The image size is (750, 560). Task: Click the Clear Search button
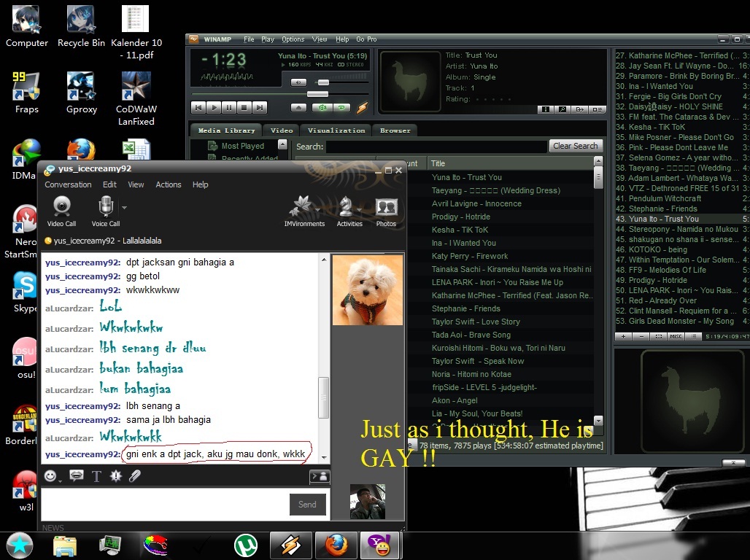[575, 146]
